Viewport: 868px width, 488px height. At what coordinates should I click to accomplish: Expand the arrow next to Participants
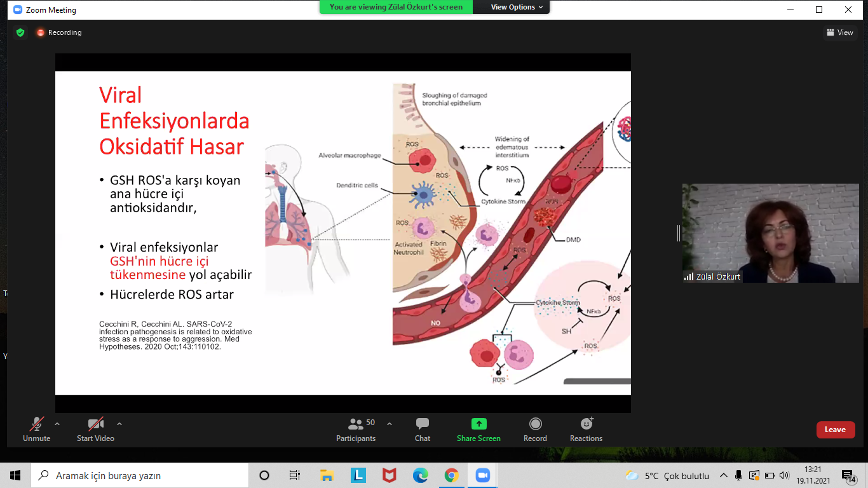(x=390, y=424)
